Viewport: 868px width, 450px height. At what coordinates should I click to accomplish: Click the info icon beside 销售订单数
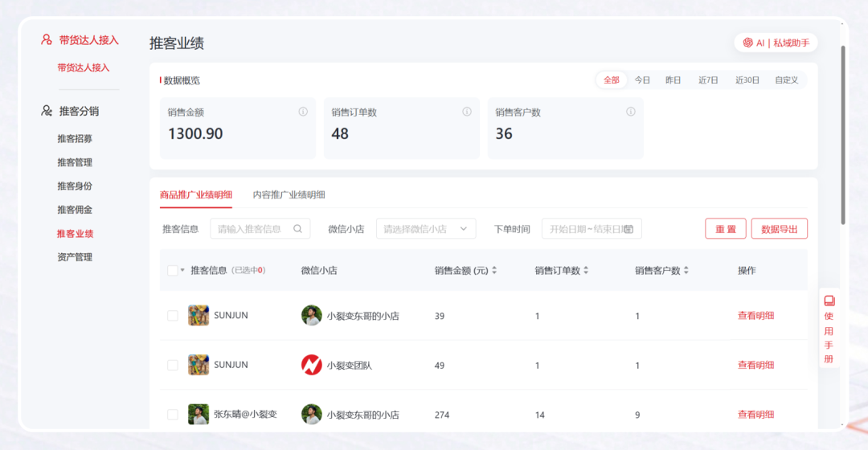[x=467, y=112]
